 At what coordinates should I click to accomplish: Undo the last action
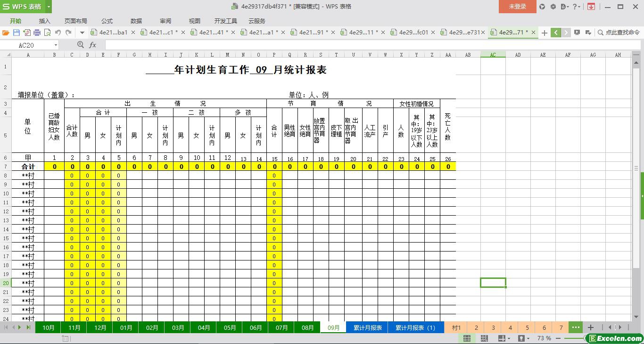(58, 33)
